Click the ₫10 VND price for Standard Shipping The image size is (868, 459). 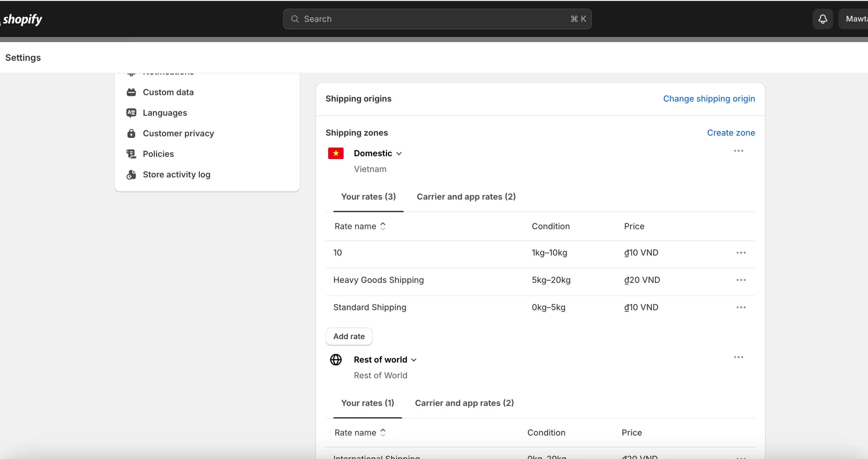tap(641, 308)
